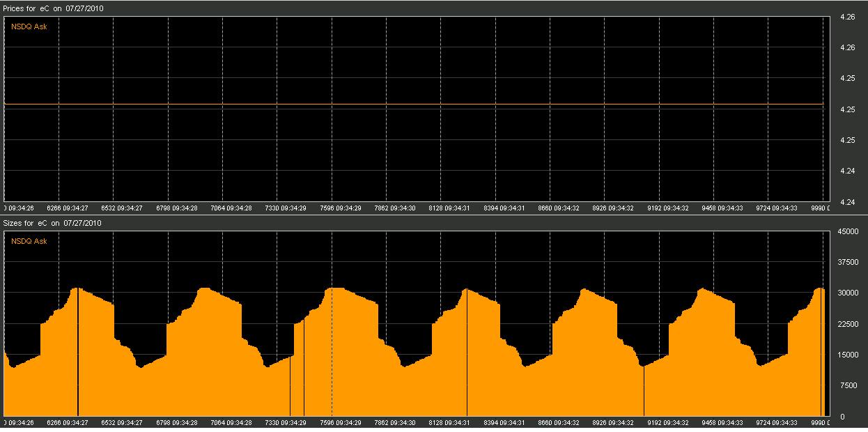This screenshot has height=432, width=868.
Task: Click "8660 09:34:32" under the Sizes chart
Action: [x=559, y=422]
